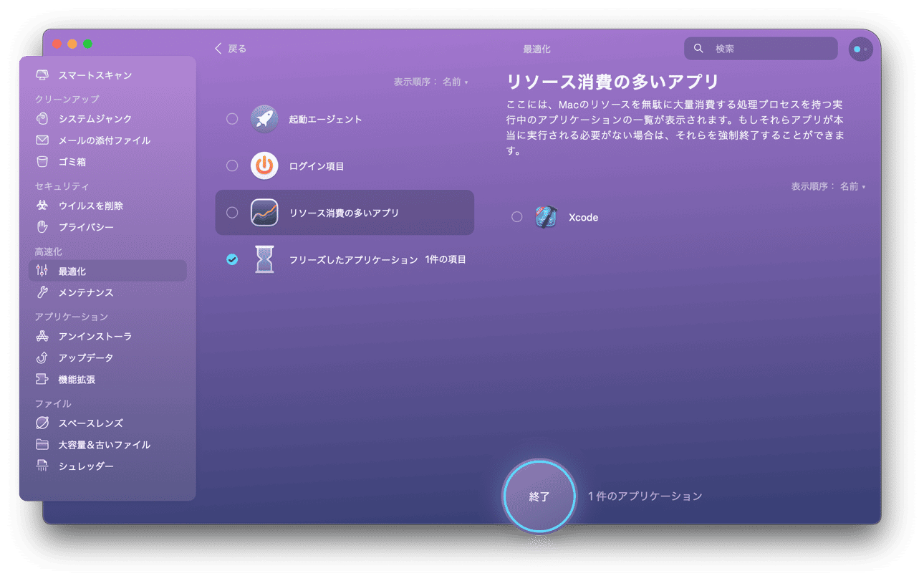Click the リソース消費の多いアプリ heading
Viewport: 924px width, 581px height.
(612, 81)
